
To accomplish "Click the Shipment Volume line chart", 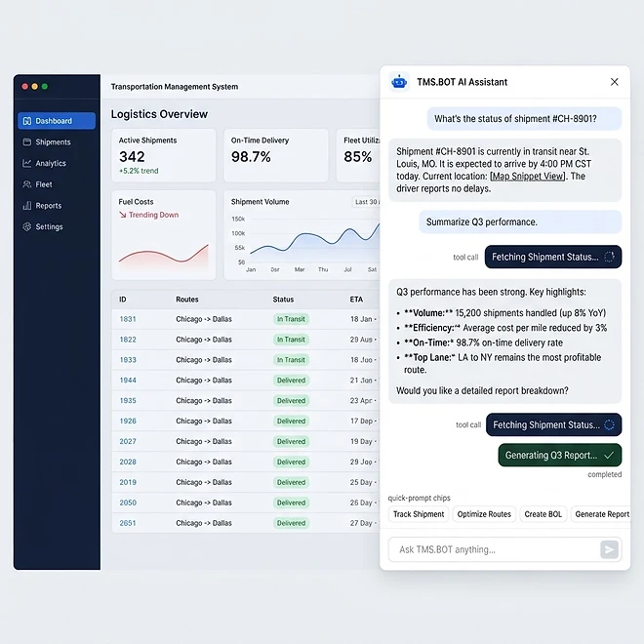I will (314, 240).
